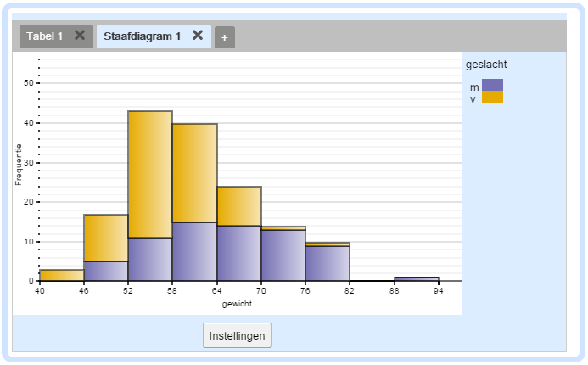588x365 pixels.
Task: Click the 'gewicht' x-axis label
Action: (x=238, y=303)
